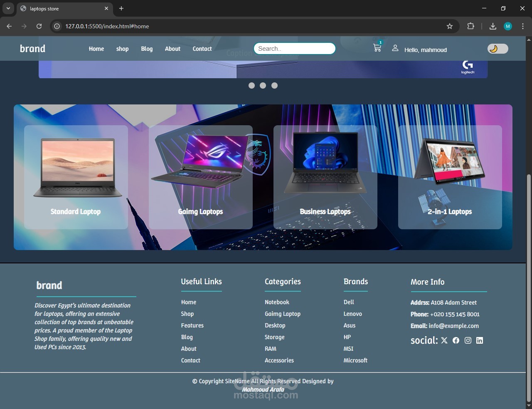
Task: Click the page vertical scrollbar thumb
Action: [529, 287]
